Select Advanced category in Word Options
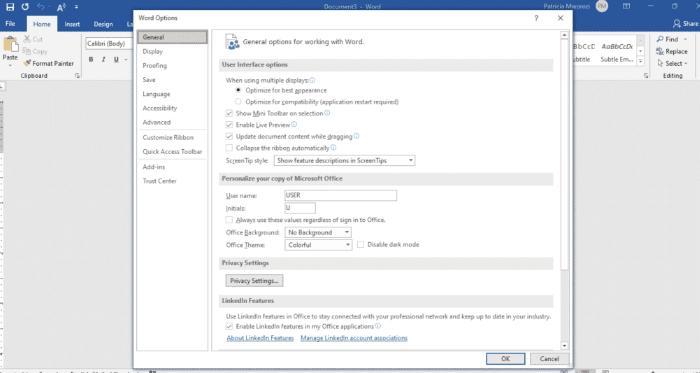This screenshot has height=373, width=700. pyautogui.click(x=172, y=122)
